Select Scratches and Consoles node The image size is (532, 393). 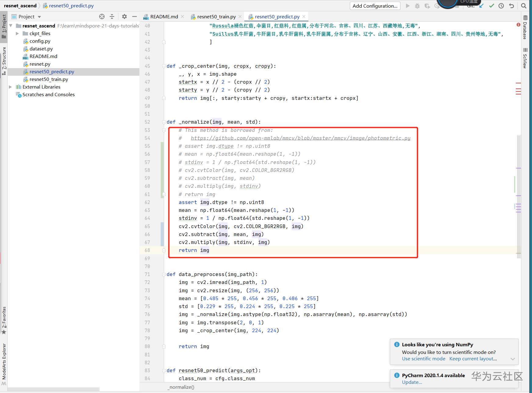(x=49, y=95)
